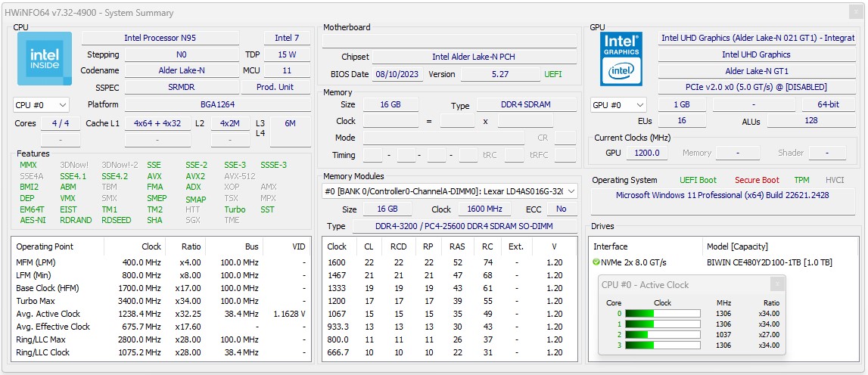
Task: Click the Intel 7 process field
Action: tap(287, 38)
